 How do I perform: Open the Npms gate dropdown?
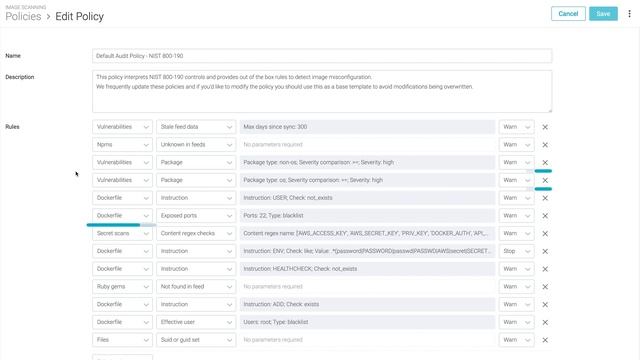(122, 144)
